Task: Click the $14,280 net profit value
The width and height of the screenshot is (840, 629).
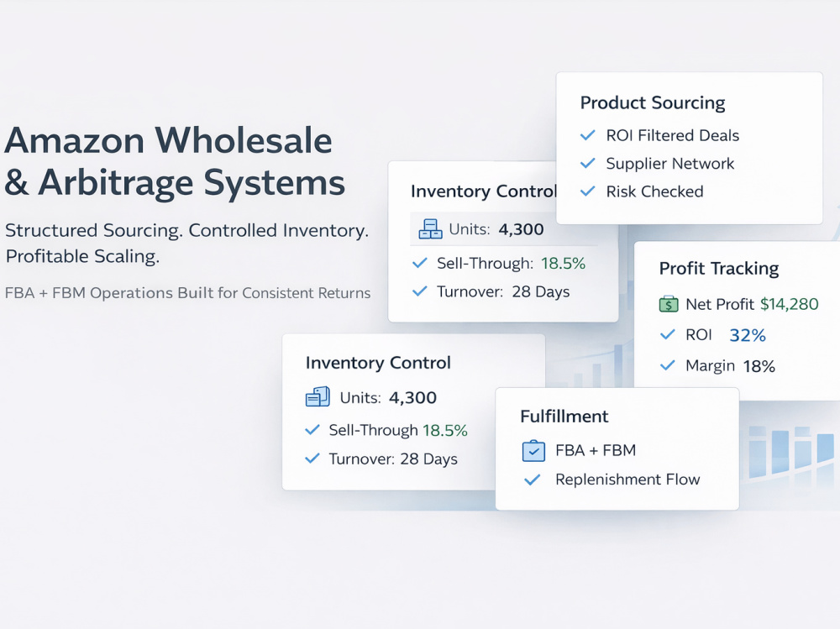Action: [789, 304]
